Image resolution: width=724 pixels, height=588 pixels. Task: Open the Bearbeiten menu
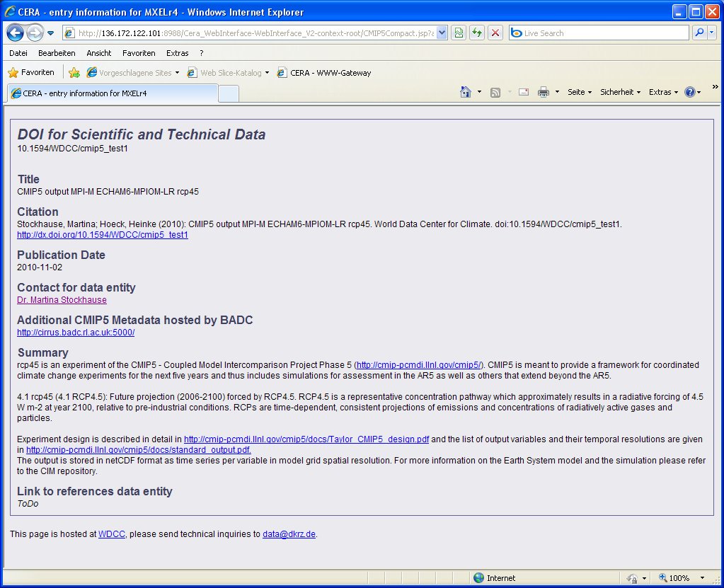(57, 53)
